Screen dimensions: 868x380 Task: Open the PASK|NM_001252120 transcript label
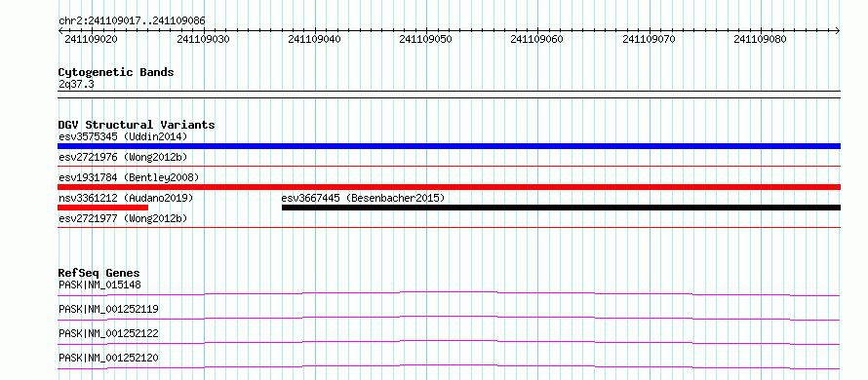click(x=108, y=358)
